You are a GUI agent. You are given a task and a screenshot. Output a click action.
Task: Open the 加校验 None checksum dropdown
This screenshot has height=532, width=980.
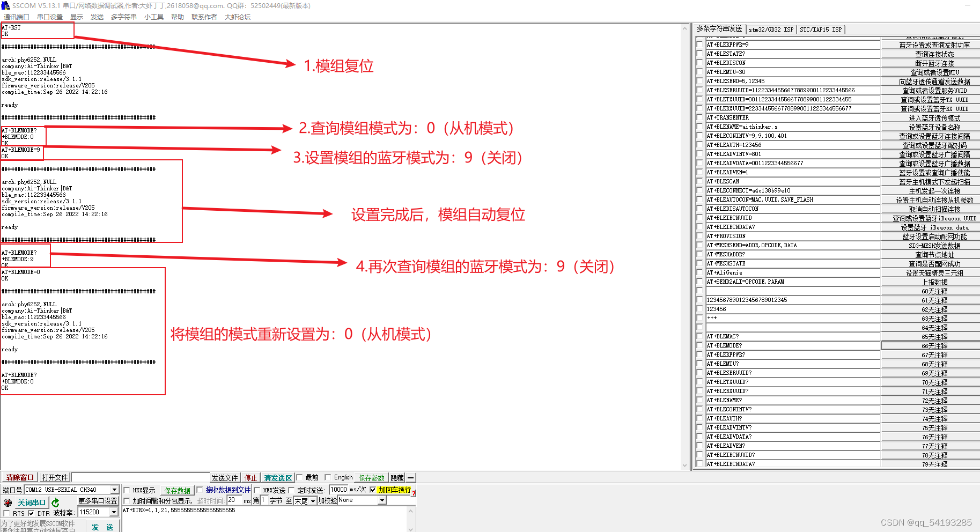[x=382, y=500]
